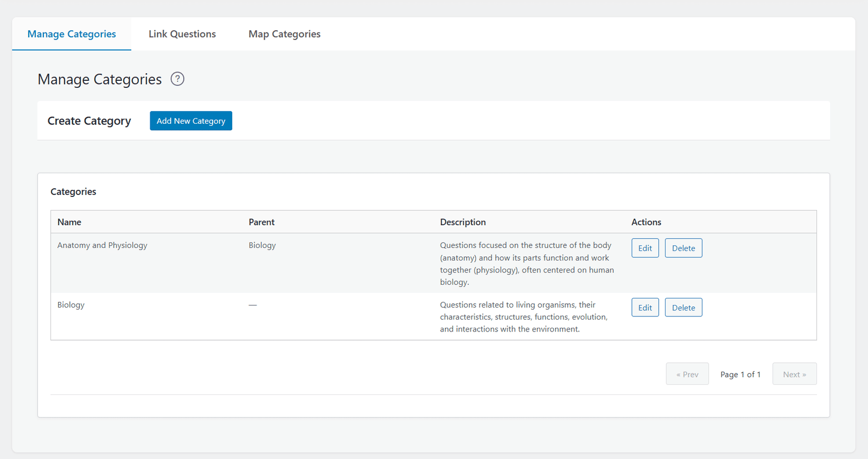Go to the next page with Next
Image resolution: width=868 pixels, height=459 pixels.
coord(795,374)
